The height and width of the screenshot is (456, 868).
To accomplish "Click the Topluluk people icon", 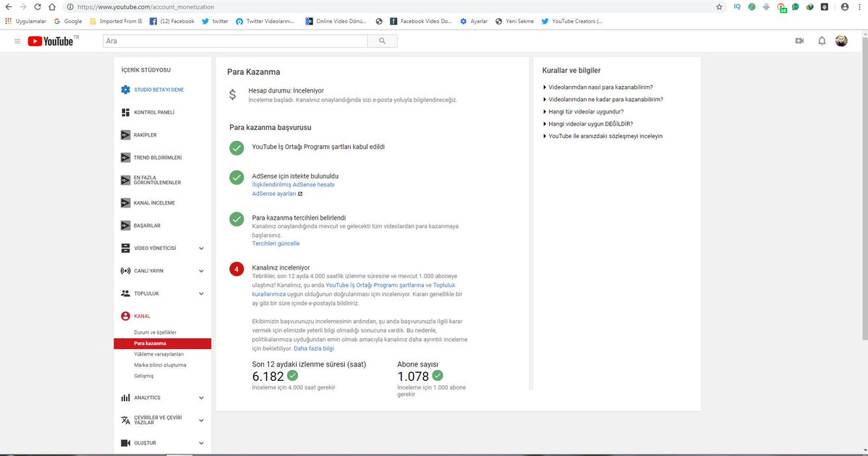I will [125, 293].
